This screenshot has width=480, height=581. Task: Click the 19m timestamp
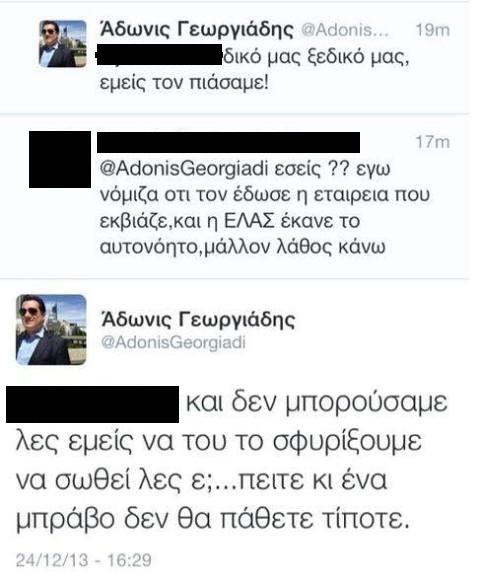tap(433, 30)
